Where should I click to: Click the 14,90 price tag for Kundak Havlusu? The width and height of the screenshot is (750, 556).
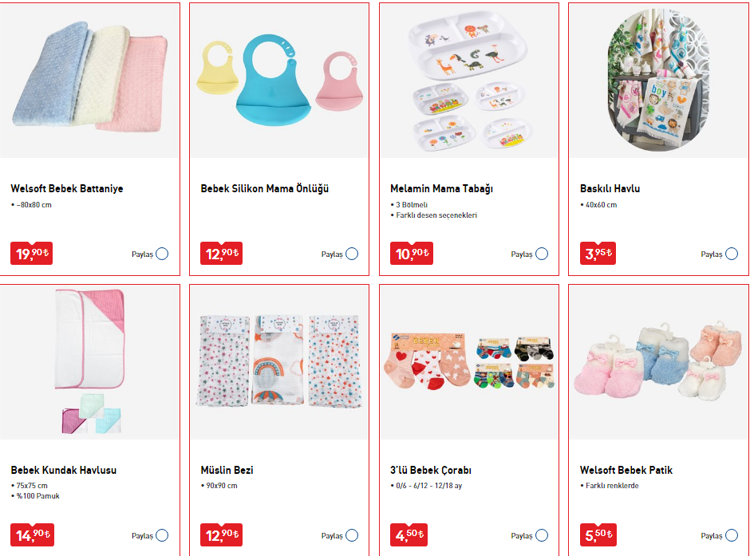[x=32, y=534]
